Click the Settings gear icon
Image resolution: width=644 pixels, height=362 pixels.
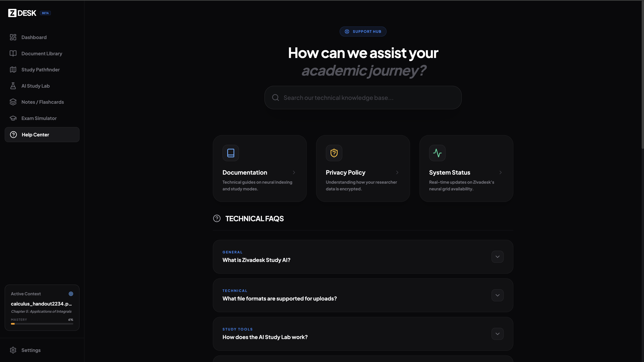pyautogui.click(x=13, y=350)
